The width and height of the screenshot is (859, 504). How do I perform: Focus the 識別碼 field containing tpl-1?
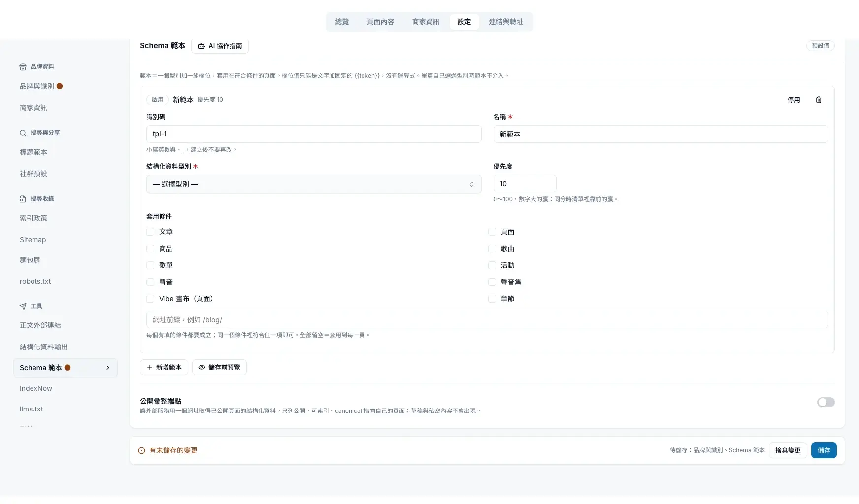(x=314, y=134)
